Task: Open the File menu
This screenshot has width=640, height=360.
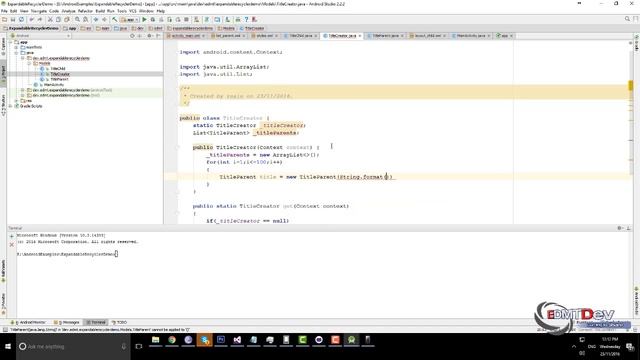Action: pyautogui.click(x=4, y=11)
